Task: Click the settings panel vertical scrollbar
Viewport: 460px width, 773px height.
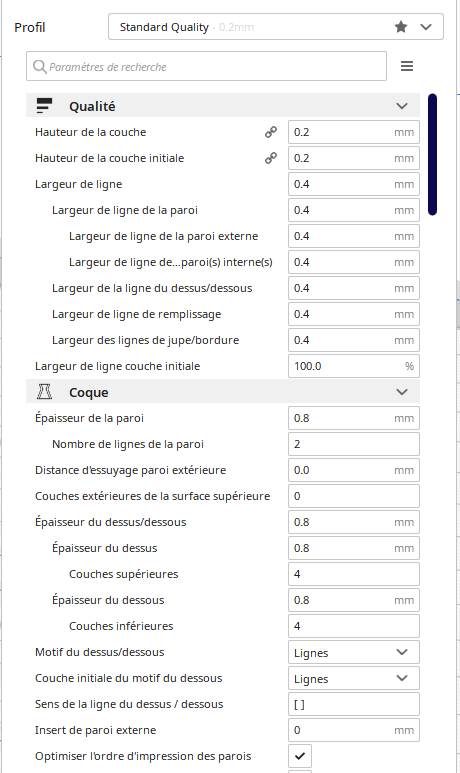Action: click(432, 154)
